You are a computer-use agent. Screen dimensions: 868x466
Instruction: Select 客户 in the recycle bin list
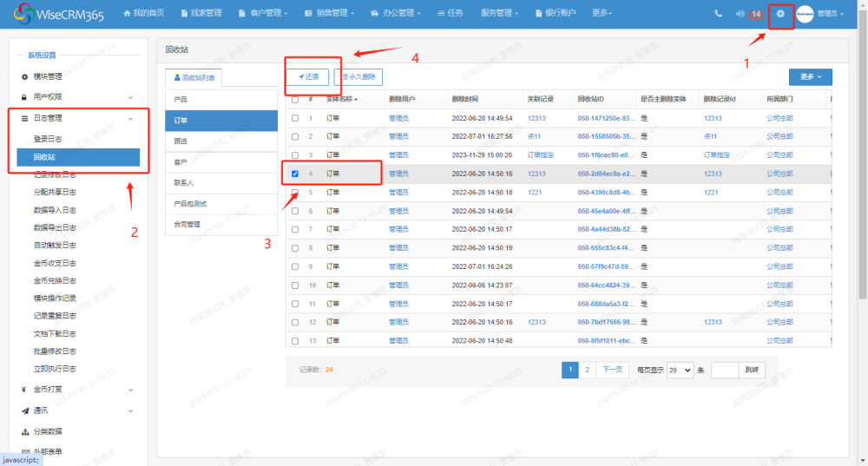220,162
